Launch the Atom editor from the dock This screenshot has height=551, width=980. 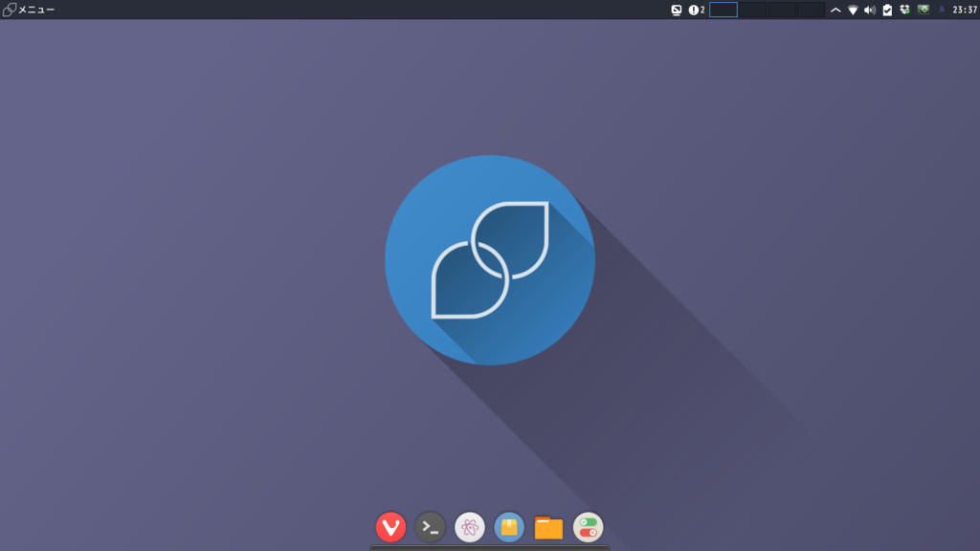pos(469,527)
